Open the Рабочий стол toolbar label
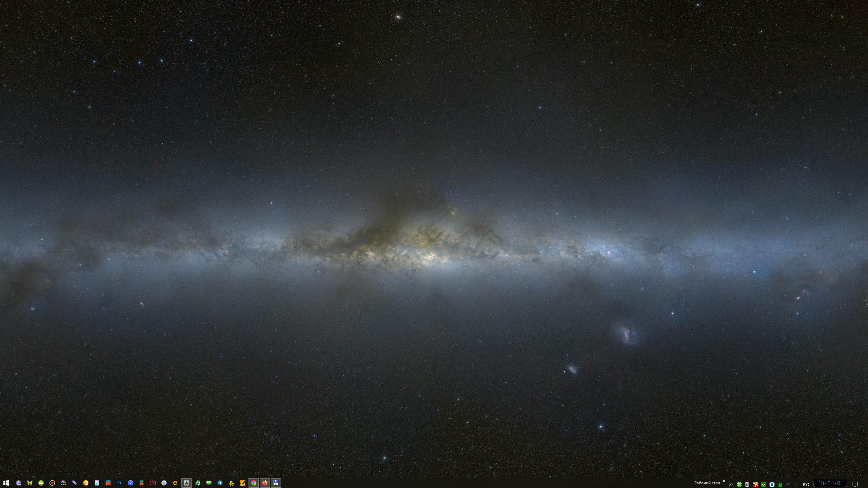Screen dimensions: 868x488 coord(707,483)
